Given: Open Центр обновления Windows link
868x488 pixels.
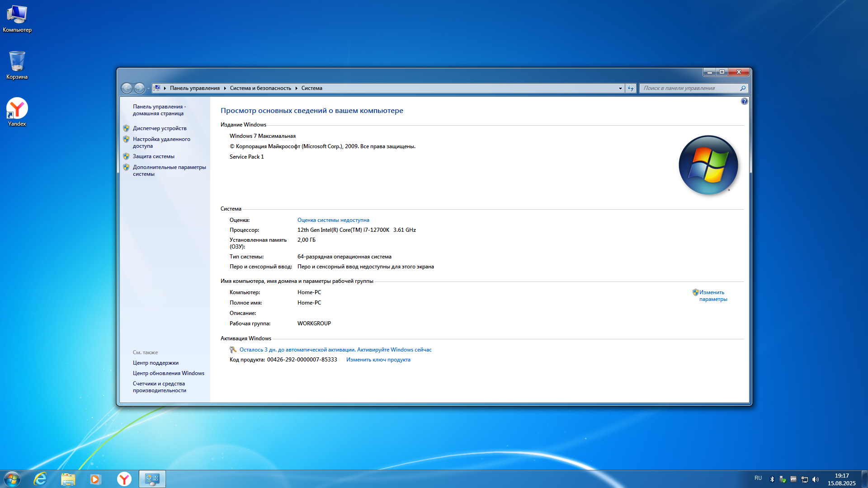Looking at the screenshot, I should point(169,373).
